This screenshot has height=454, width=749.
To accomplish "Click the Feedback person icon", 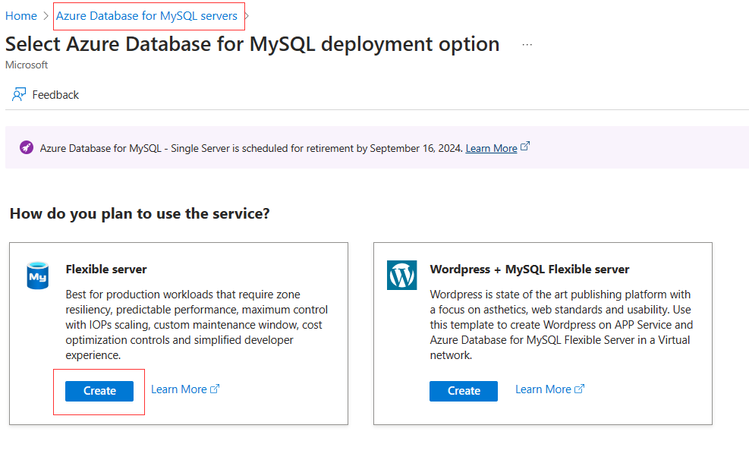I will point(19,94).
